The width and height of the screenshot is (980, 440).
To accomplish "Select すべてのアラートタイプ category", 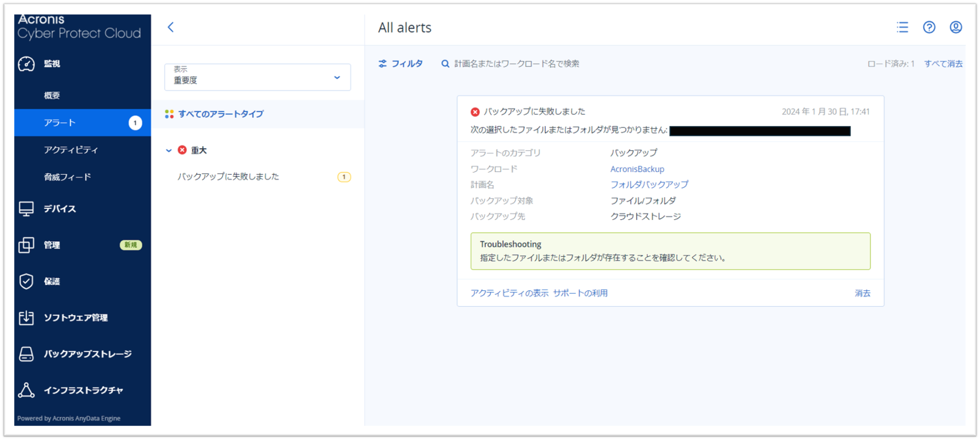I will pos(221,114).
